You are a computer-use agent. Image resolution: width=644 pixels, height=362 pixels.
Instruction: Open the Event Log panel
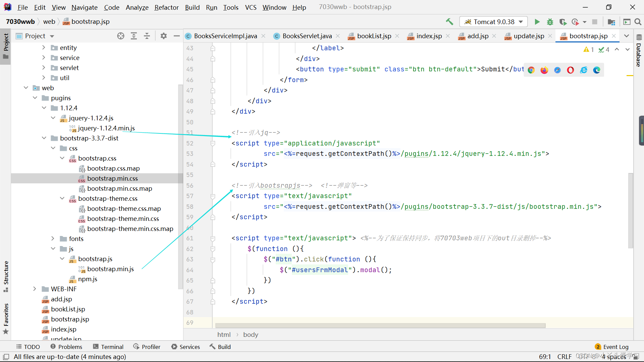tap(612, 347)
